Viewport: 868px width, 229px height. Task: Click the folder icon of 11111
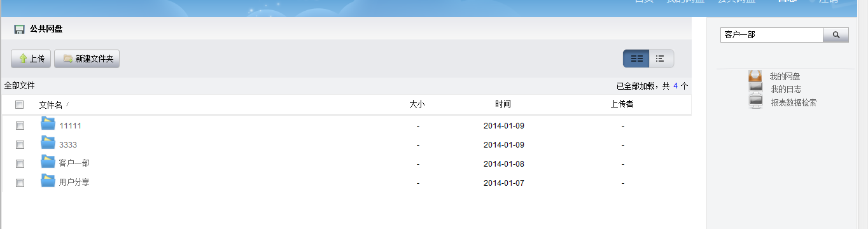point(48,123)
